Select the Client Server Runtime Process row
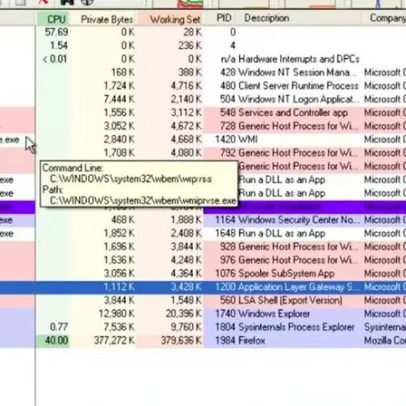Screen dimensions: 406x406 click(203, 86)
